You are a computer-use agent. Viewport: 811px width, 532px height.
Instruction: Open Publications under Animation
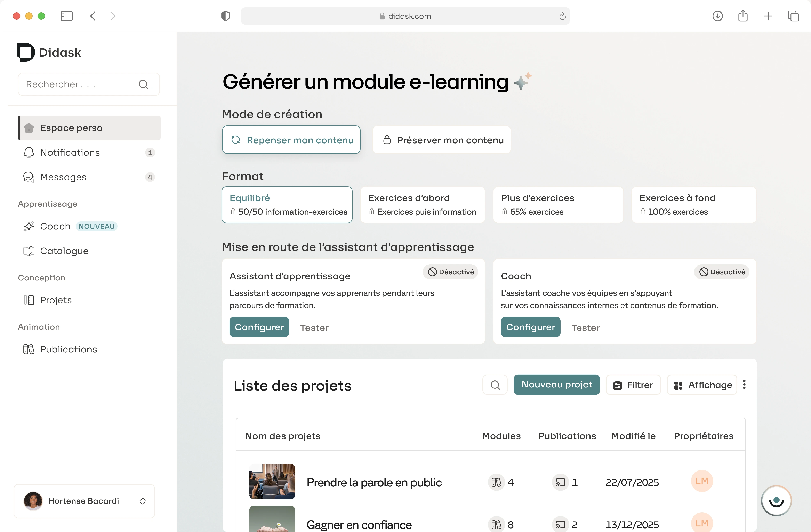pyautogui.click(x=68, y=349)
